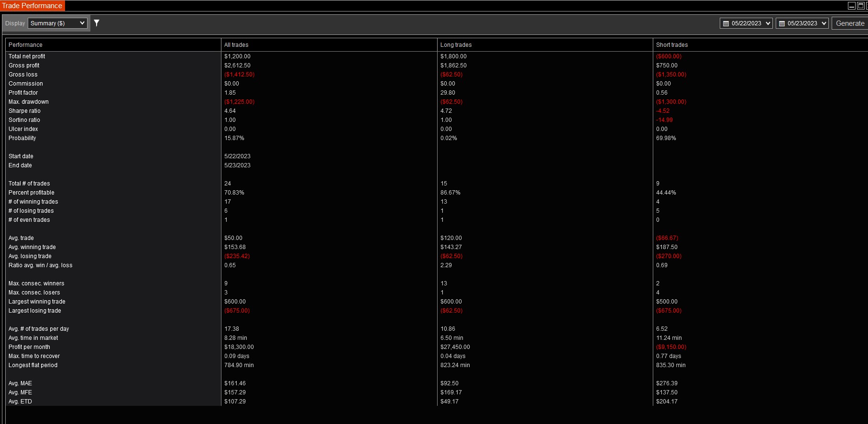Click Short trades net profit ($600.00)
Viewport: 868px width, 424px height.
coord(669,56)
